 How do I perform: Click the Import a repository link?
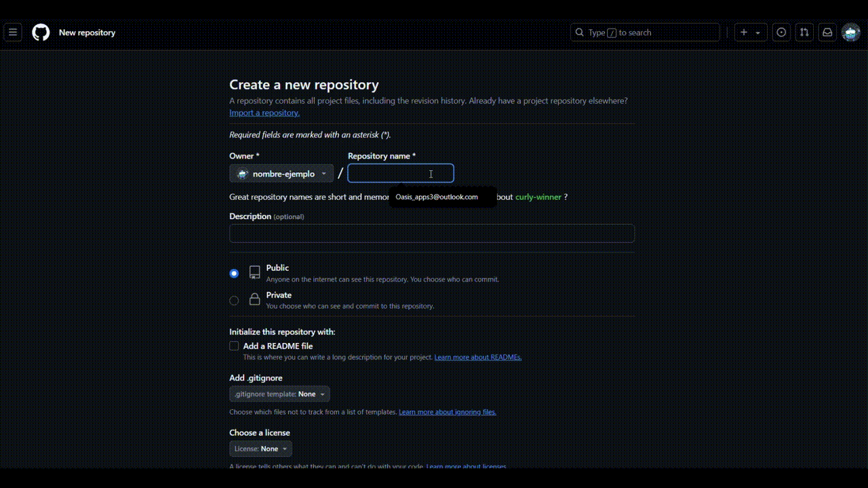click(x=264, y=113)
